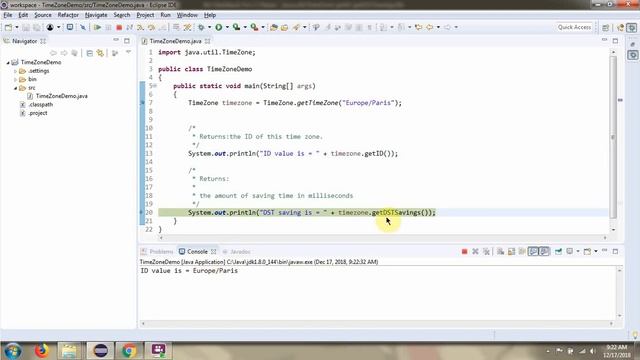Open the Run menu
Screen dimensions: 640x360
click(x=165, y=15)
